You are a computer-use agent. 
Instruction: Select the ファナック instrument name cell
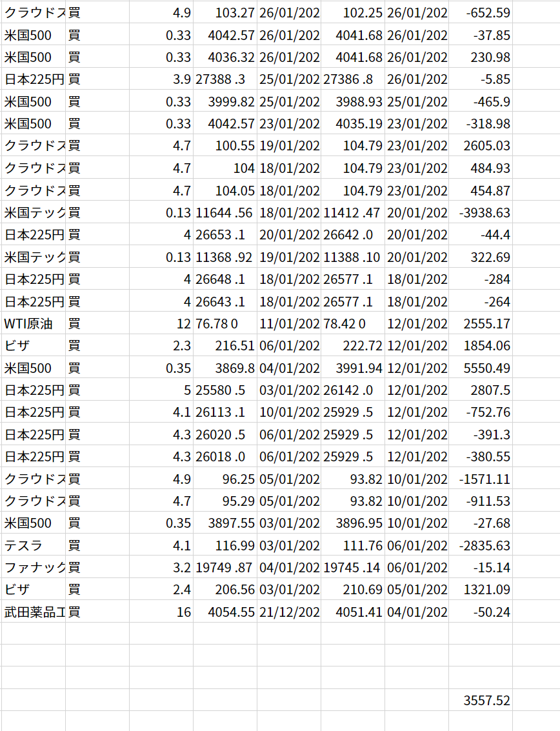click(32, 568)
